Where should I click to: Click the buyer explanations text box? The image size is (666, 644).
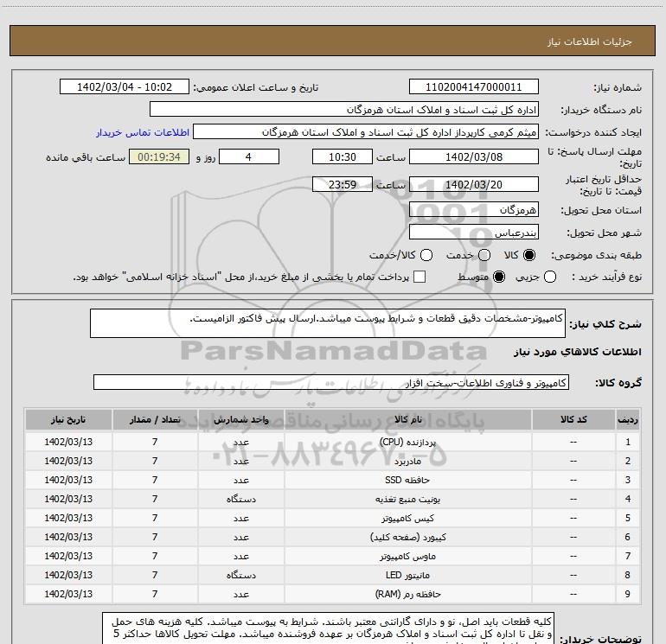[x=328, y=628]
